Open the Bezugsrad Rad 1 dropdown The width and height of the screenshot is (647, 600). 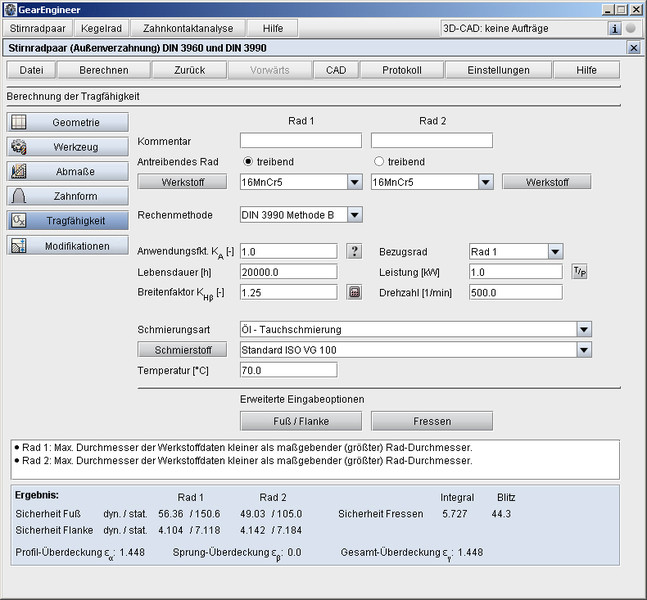click(554, 252)
